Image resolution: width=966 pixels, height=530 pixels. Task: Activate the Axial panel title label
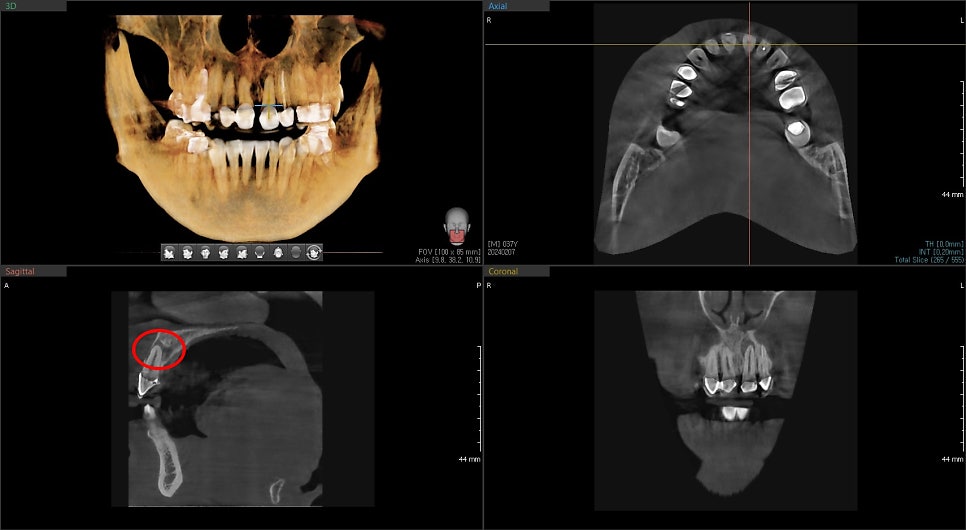coord(497,6)
